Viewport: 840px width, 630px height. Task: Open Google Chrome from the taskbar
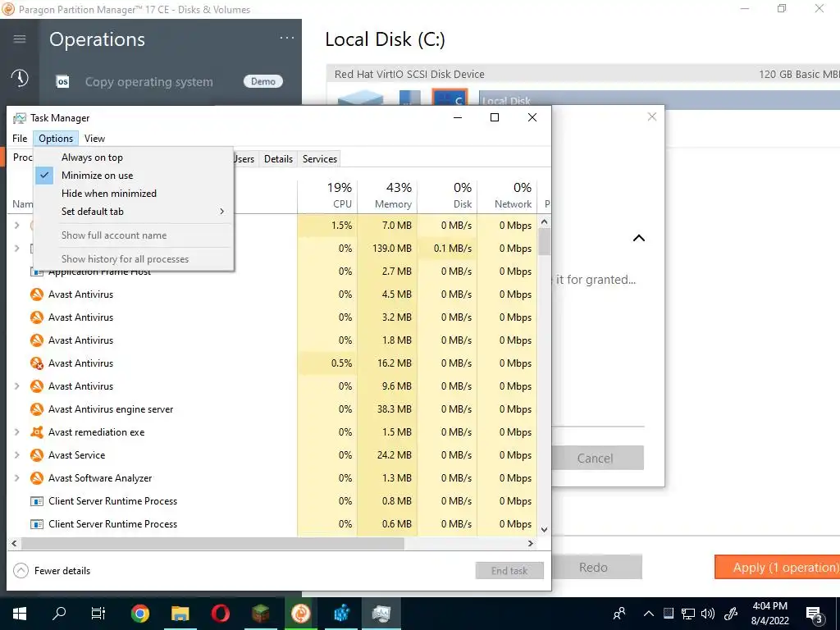point(139,614)
